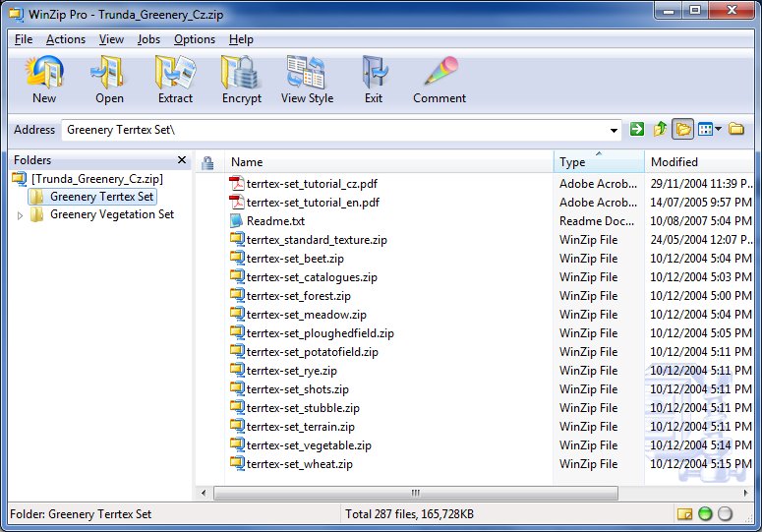Select file terrtex-set_vegetable.zip
Screen dimensions: 762x532
pos(309,445)
